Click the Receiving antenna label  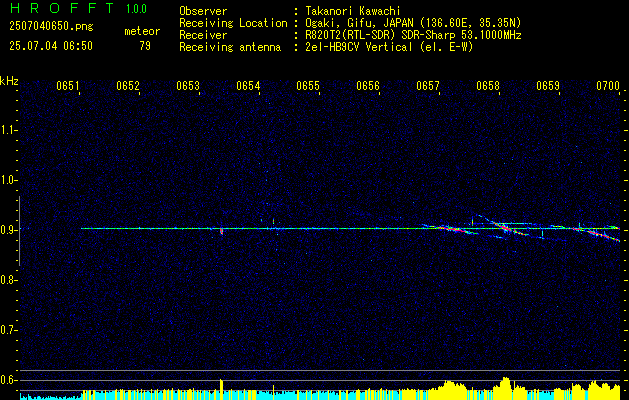(x=230, y=47)
